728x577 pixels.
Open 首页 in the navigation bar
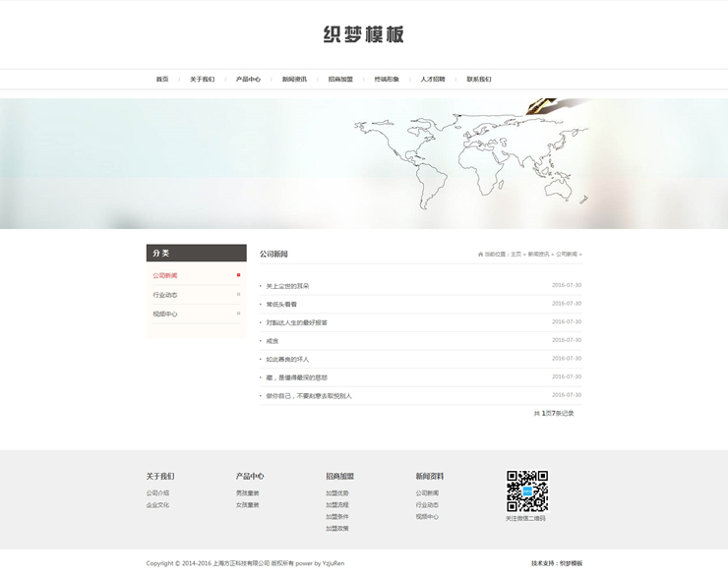tap(162, 79)
